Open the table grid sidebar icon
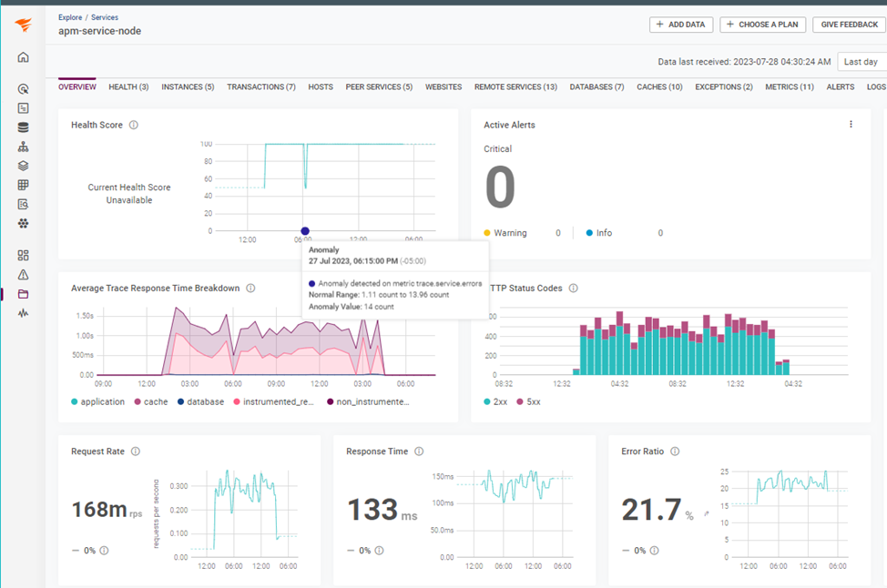The height and width of the screenshot is (588, 887). coord(23,185)
